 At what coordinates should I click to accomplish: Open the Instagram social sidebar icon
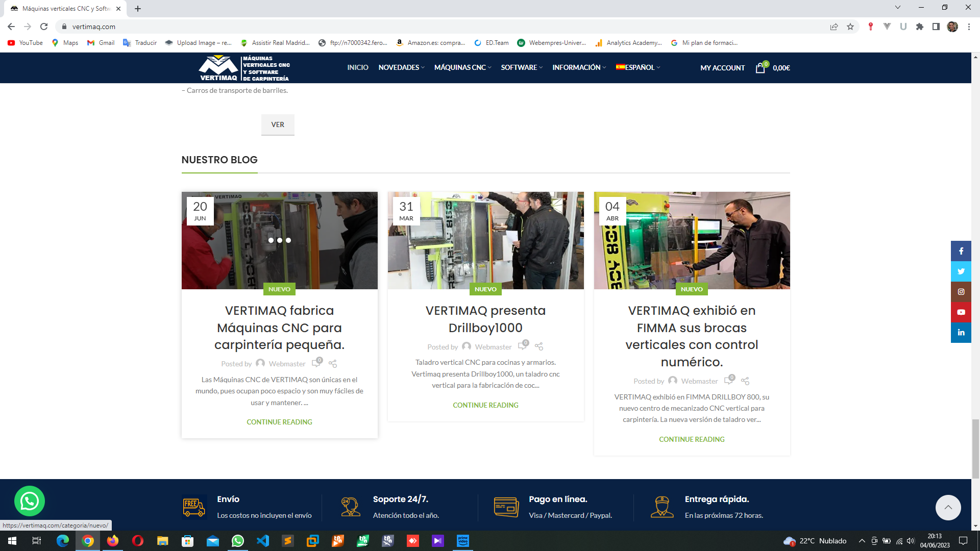961,292
